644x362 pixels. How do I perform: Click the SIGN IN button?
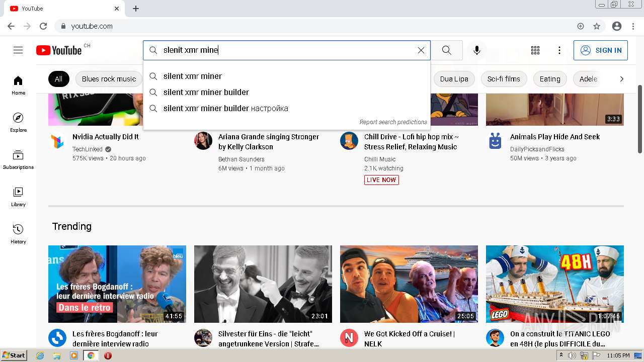(x=601, y=50)
